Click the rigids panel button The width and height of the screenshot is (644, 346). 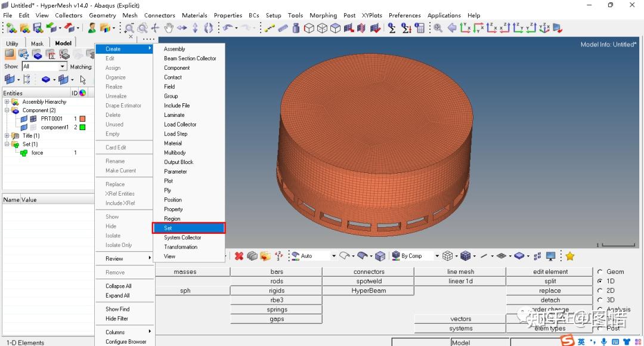coord(277,291)
